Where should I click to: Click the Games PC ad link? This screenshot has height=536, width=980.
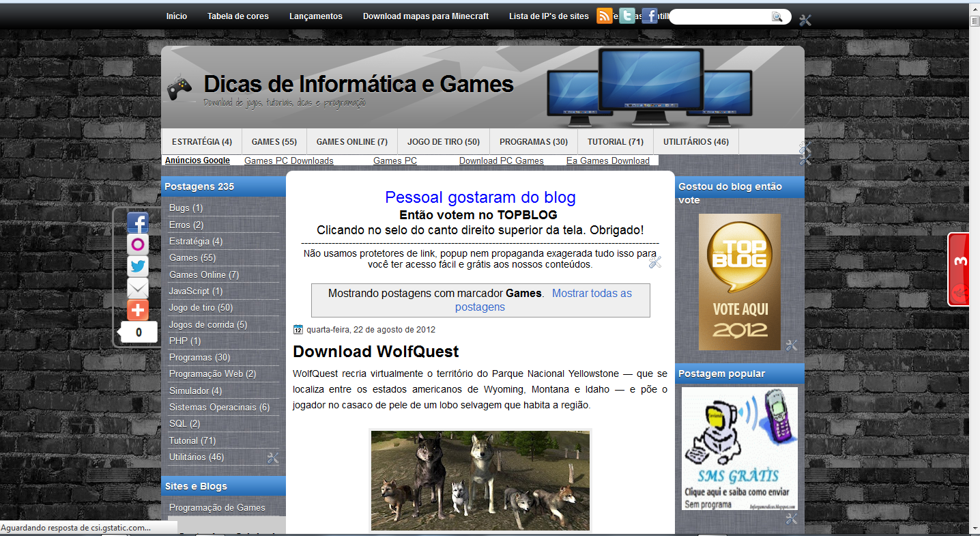tap(395, 161)
